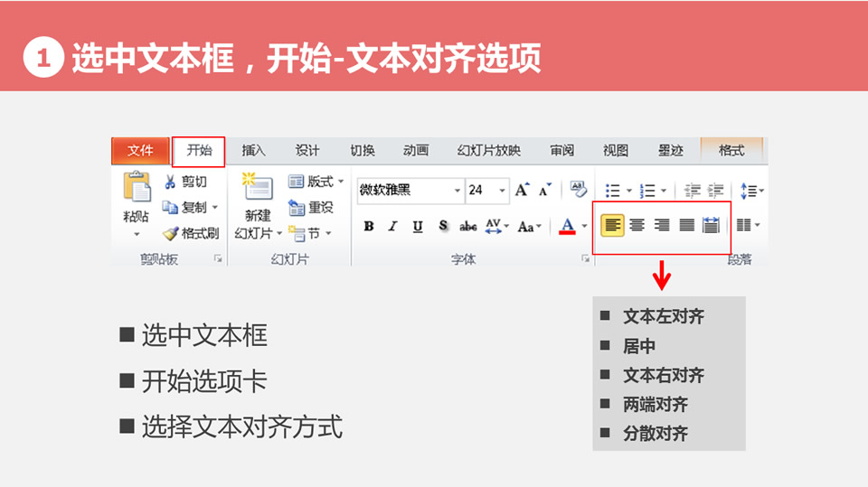Expand the Layout (版式) dropdown

(341, 182)
